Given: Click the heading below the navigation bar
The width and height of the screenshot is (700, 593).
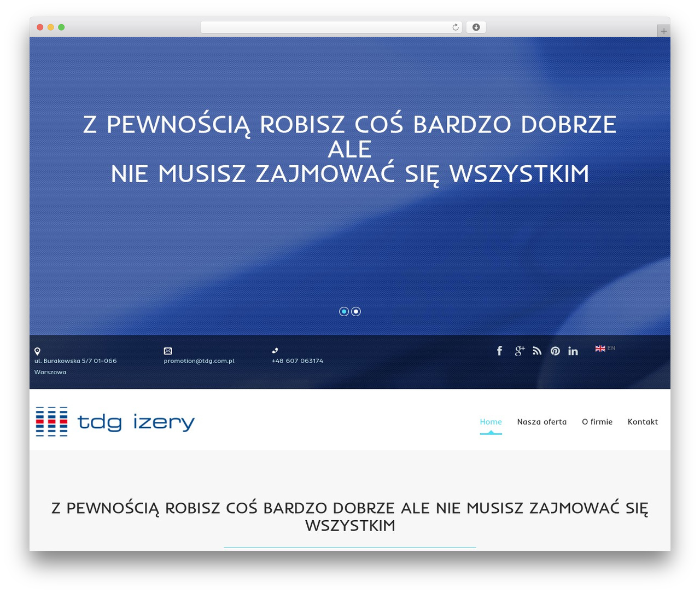Looking at the screenshot, I should (350, 516).
